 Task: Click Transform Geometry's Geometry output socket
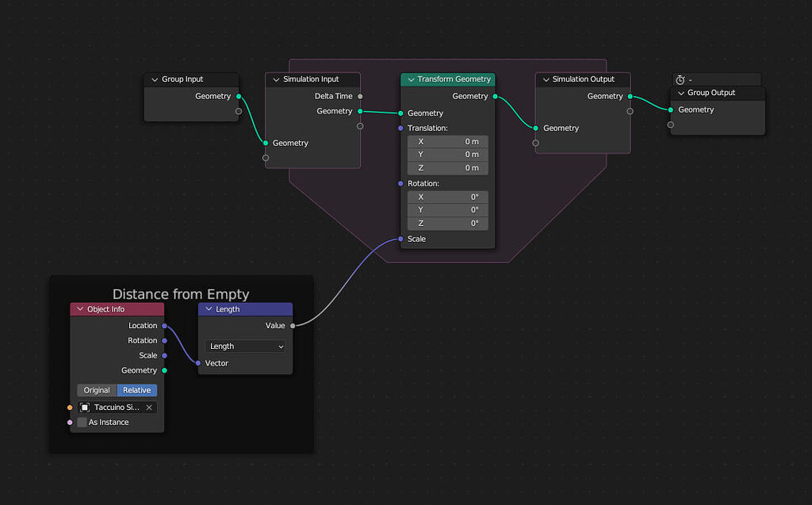click(496, 97)
